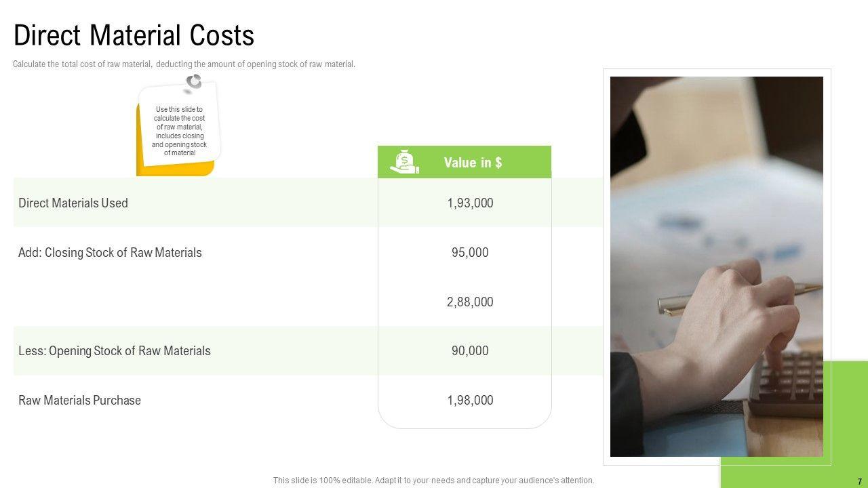Click the 95,000 value cell

[470, 253]
